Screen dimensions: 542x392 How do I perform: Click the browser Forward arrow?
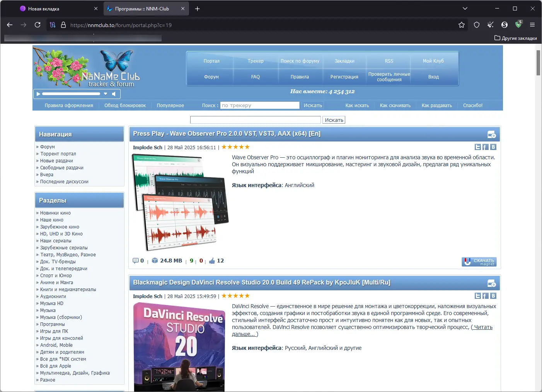coord(24,25)
